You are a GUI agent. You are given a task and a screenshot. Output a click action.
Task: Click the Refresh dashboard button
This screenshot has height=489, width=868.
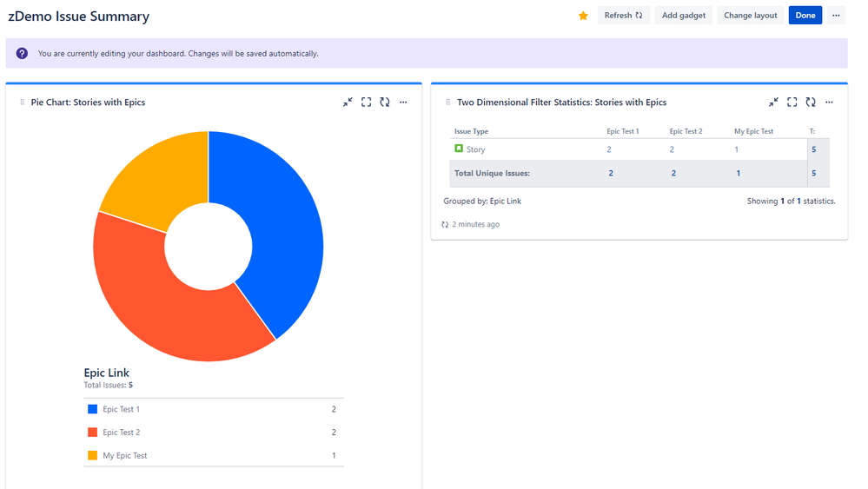click(x=623, y=16)
